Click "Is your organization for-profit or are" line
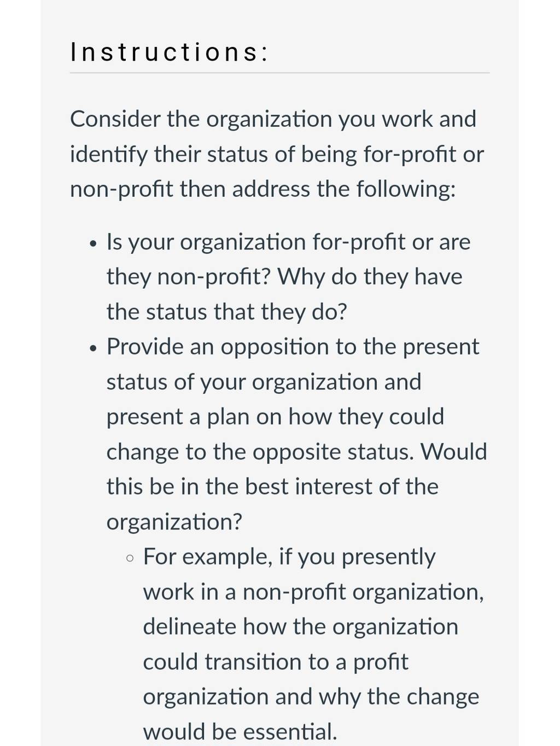The width and height of the screenshot is (560, 746). tap(288, 242)
